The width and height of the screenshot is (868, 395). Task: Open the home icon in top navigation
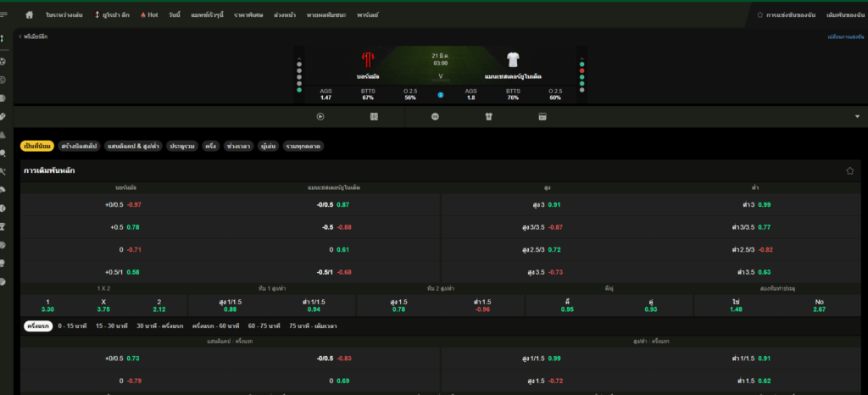click(30, 15)
